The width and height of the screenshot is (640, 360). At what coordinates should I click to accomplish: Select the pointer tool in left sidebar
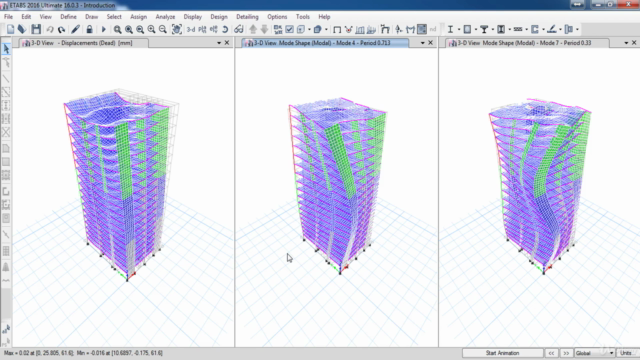pyautogui.click(x=6, y=49)
